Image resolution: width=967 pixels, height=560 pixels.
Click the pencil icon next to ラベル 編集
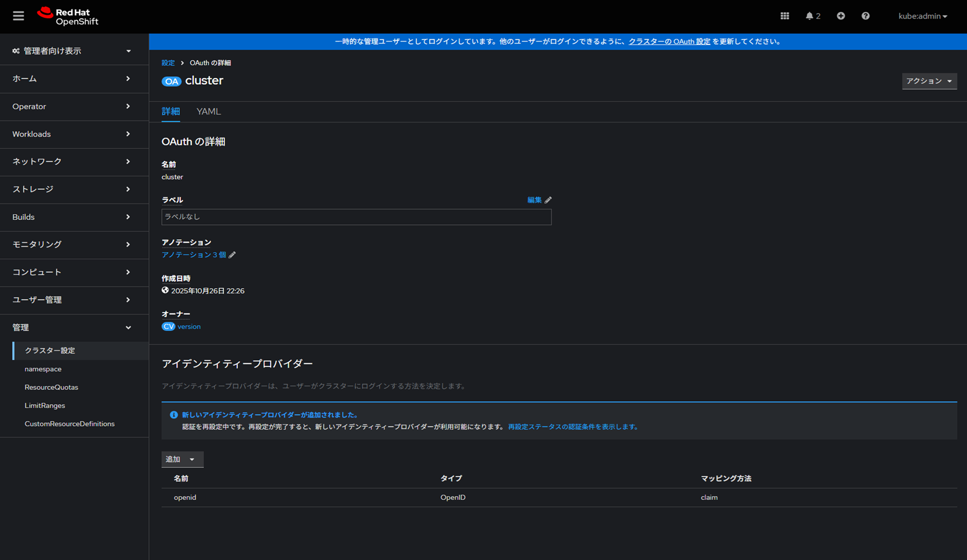click(548, 200)
